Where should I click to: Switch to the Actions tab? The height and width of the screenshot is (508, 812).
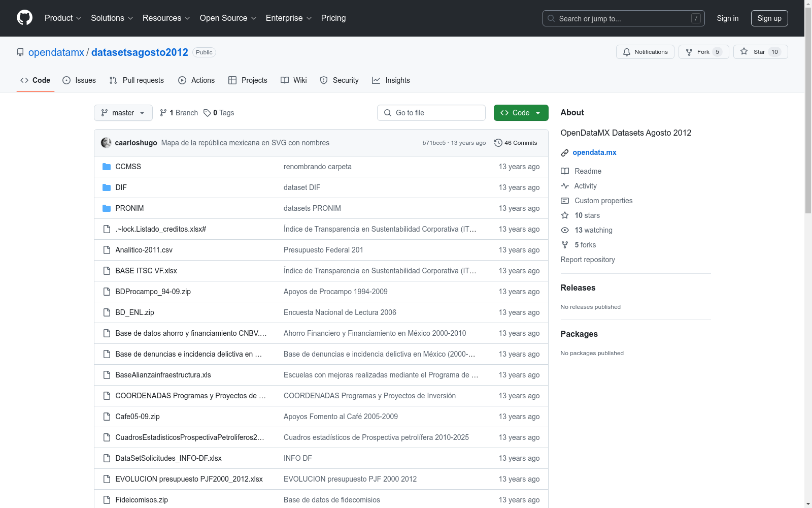pos(196,80)
